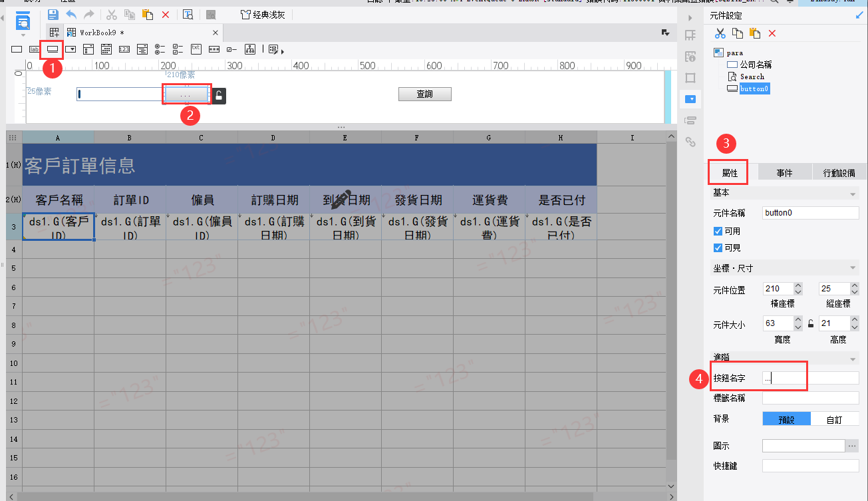Switch background to 自訂

click(x=835, y=419)
